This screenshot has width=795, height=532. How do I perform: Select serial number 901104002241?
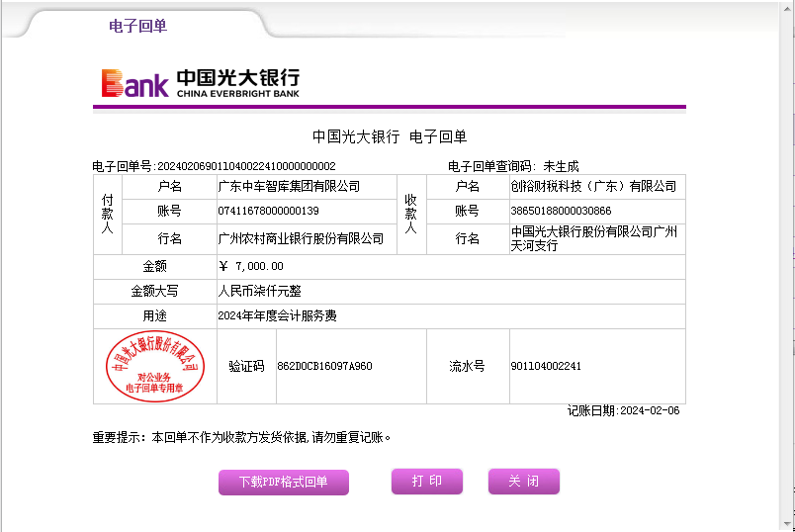pos(546,366)
